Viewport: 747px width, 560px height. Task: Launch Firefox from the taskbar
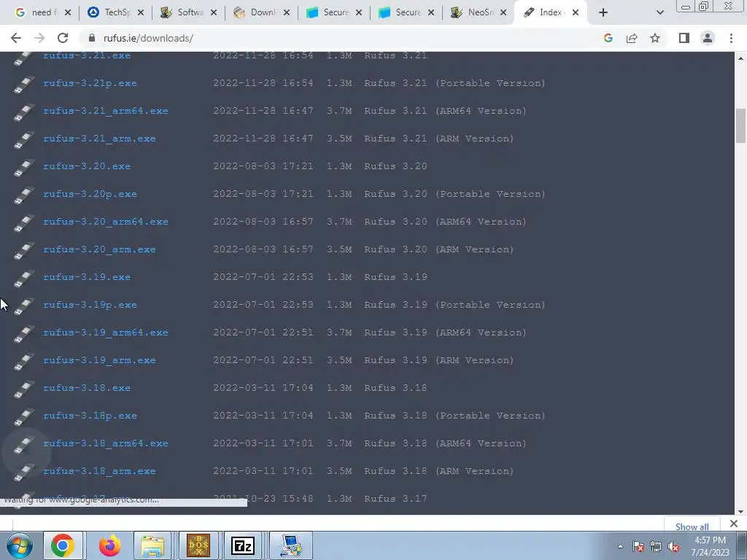[109, 545]
